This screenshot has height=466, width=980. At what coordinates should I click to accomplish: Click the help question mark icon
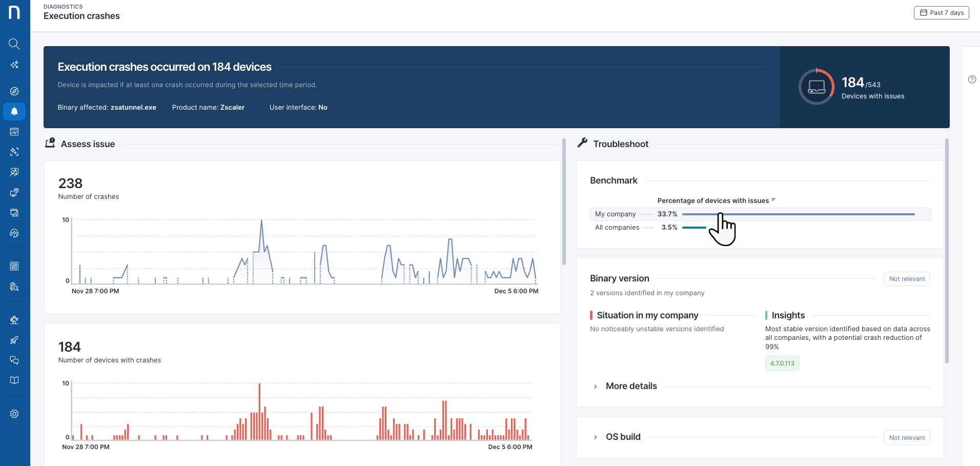[972, 79]
